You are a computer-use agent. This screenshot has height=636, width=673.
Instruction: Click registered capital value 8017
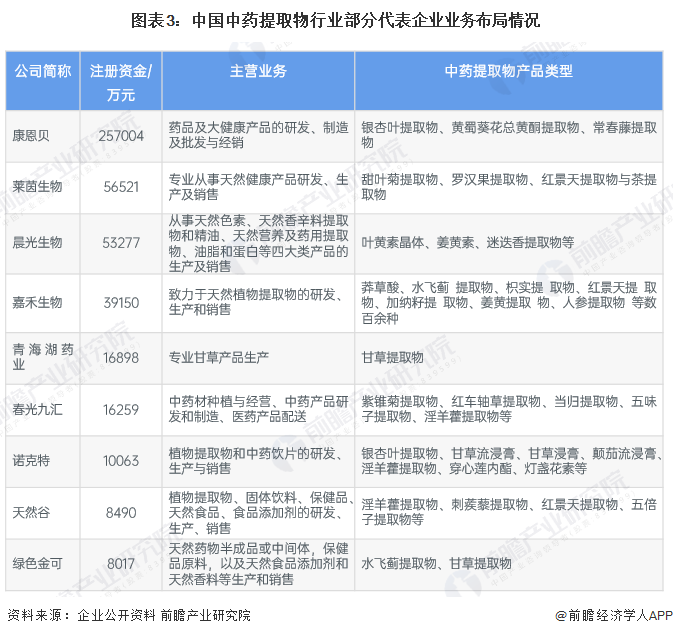pyautogui.click(x=121, y=563)
